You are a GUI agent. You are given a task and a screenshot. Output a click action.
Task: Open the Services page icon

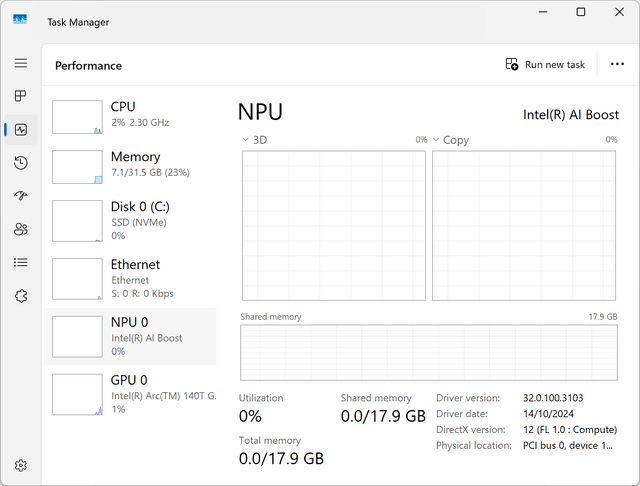click(21, 296)
